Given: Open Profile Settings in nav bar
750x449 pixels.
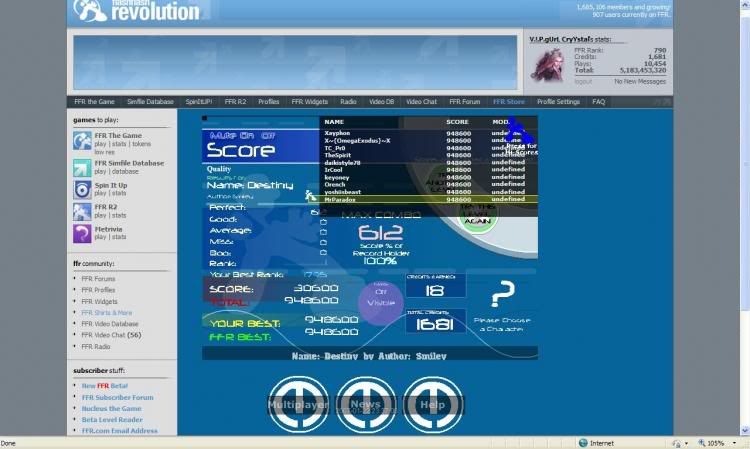Looking at the screenshot, I should 558,102.
